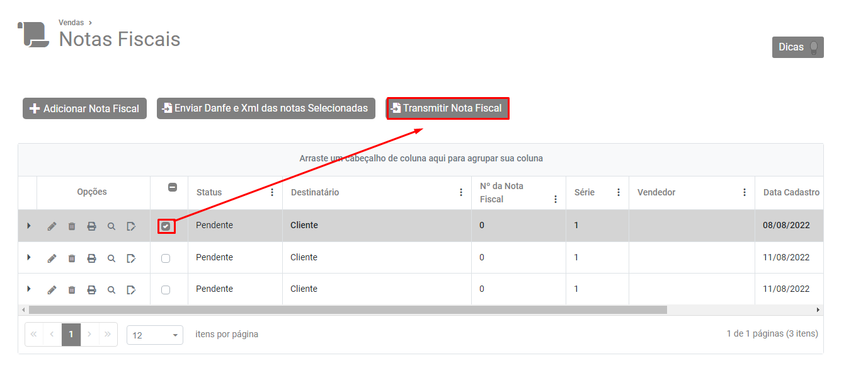Click the Notas Fiscais page title
This screenshot has height=370, width=868.
coord(120,40)
